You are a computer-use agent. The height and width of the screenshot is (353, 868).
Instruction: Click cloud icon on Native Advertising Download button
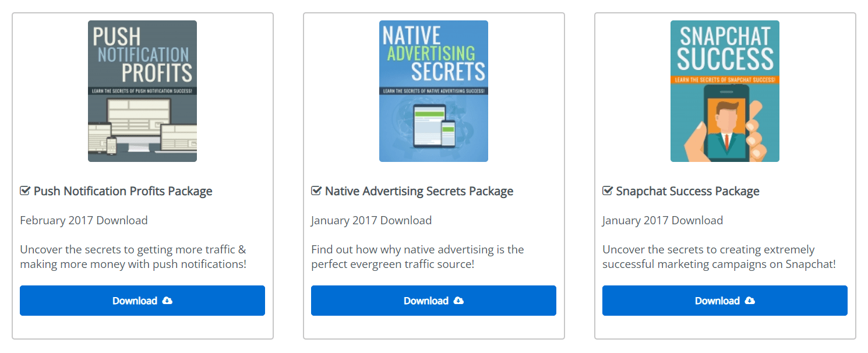pos(458,301)
